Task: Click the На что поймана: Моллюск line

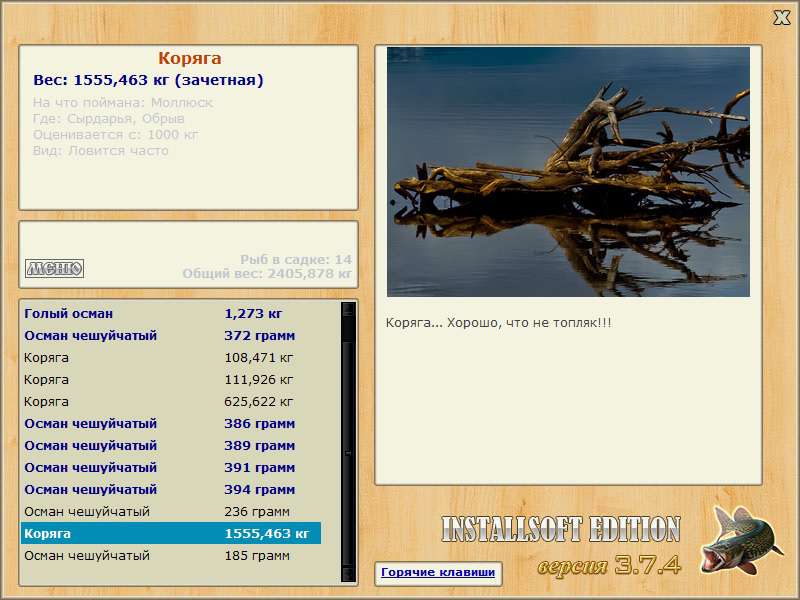Action: pyautogui.click(x=122, y=103)
